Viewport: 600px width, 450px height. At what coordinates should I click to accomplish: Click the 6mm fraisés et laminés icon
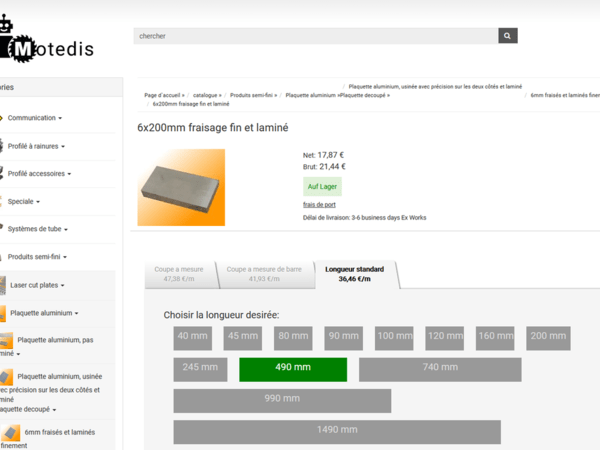click(11, 432)
